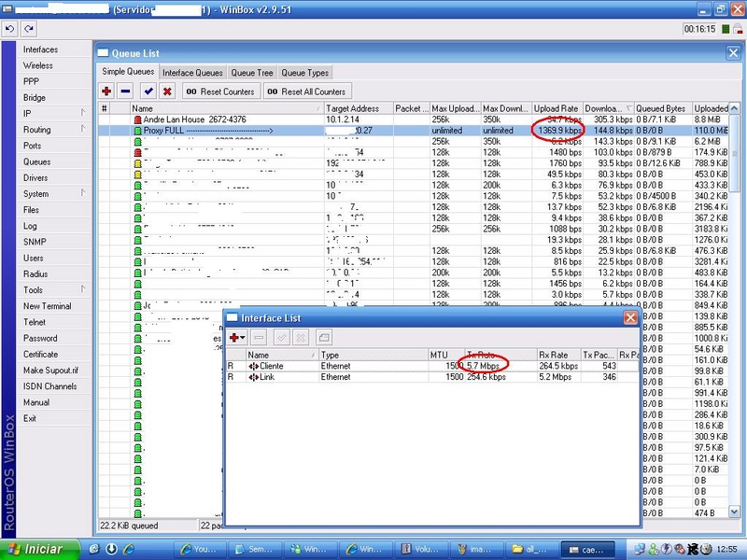Click the yellow queue icon for the 93.5 kbps download row

coord(137,163)
